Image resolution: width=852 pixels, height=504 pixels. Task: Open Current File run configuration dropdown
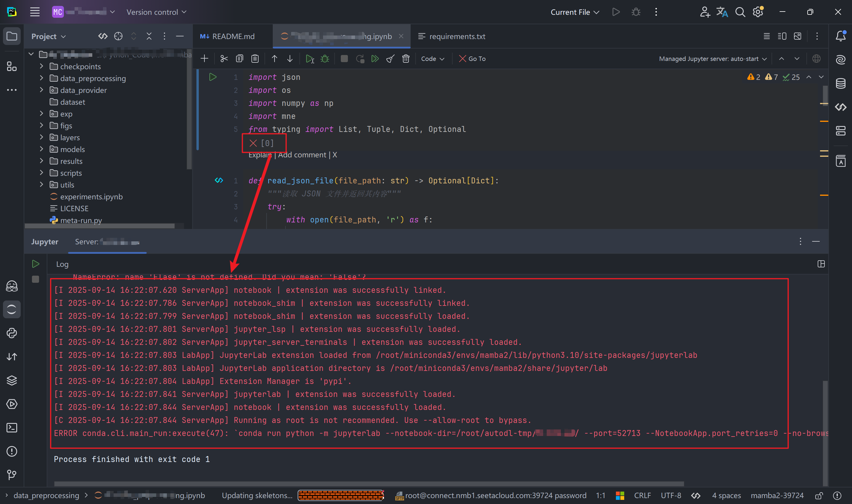pyautogui.click(x=575, y=12)
